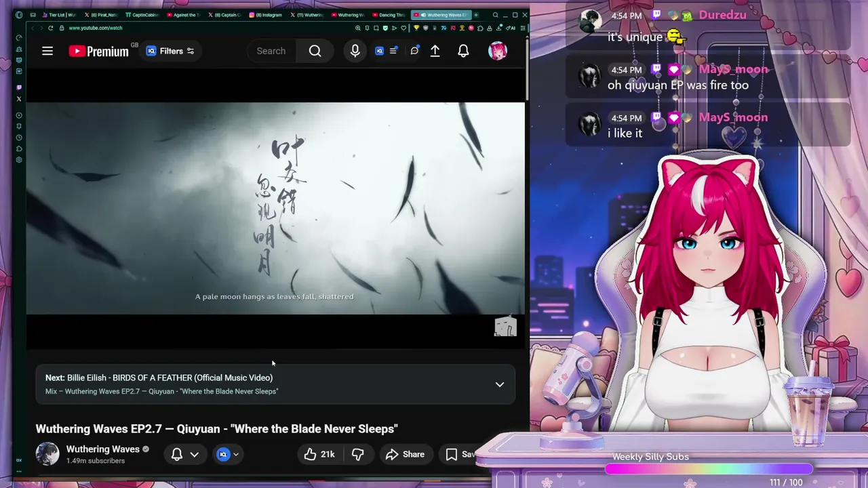
Task: Click the channel watermark on video corner
Action: click(505, 326)
